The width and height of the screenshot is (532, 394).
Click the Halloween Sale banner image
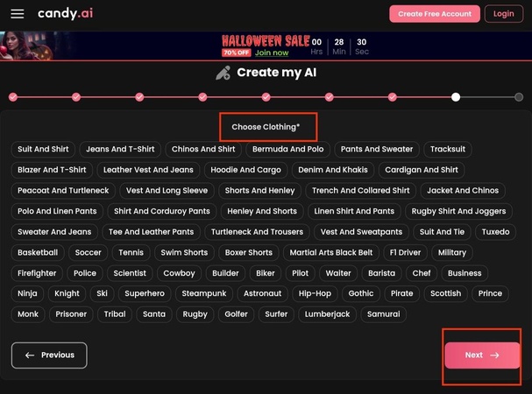266,46
